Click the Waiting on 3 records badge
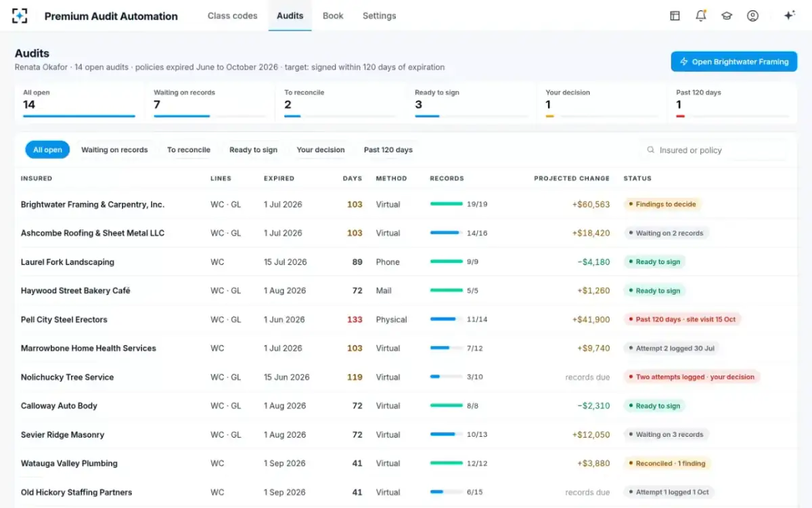Screen dimensions: 812x508 tap(666, 434)
